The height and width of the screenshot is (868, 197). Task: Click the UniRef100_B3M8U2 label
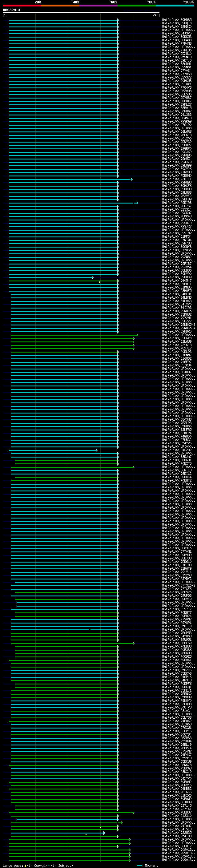177,314
